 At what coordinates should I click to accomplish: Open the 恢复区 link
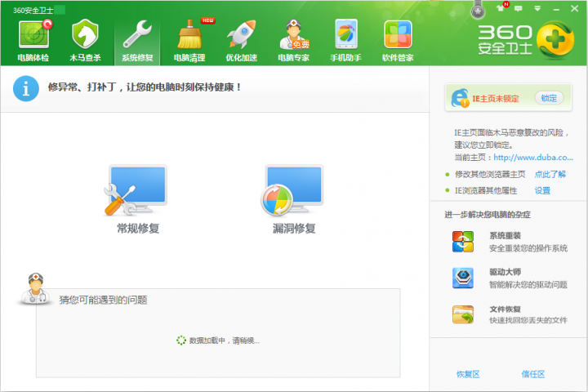468,374
